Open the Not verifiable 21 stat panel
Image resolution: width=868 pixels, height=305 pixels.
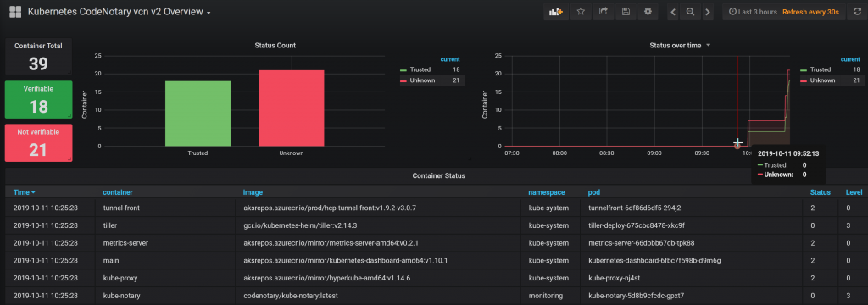(38, 143)
